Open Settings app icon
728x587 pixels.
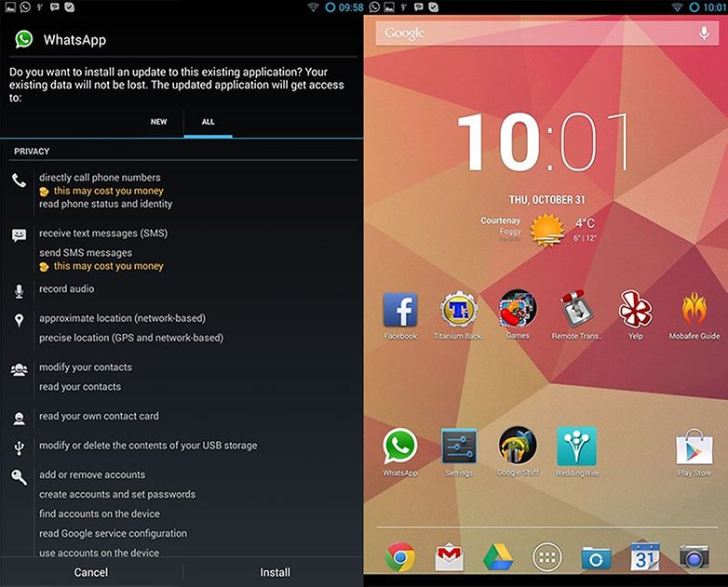[459, 446]
